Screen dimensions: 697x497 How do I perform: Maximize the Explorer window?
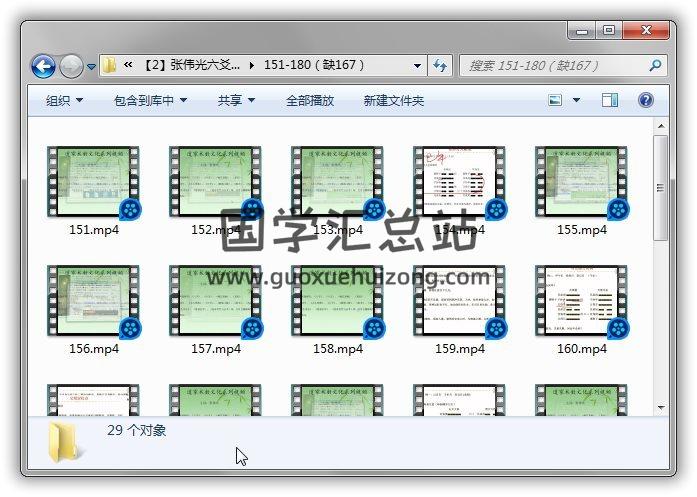point(609,31)
